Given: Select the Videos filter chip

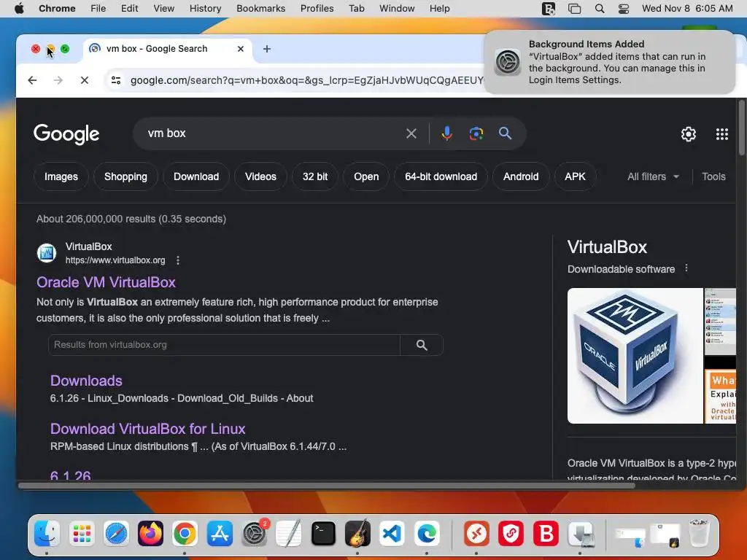Looking at the screenshot, I should point(260,176).
